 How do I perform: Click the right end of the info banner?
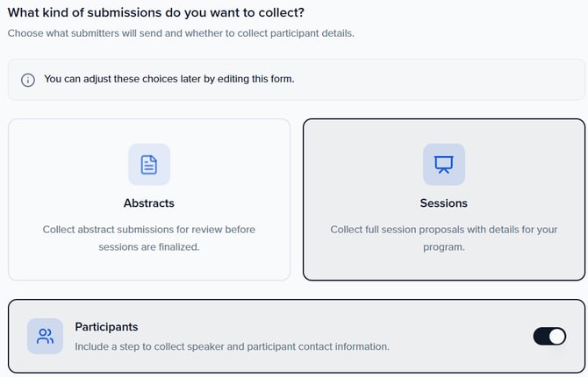tap(562, 79)
